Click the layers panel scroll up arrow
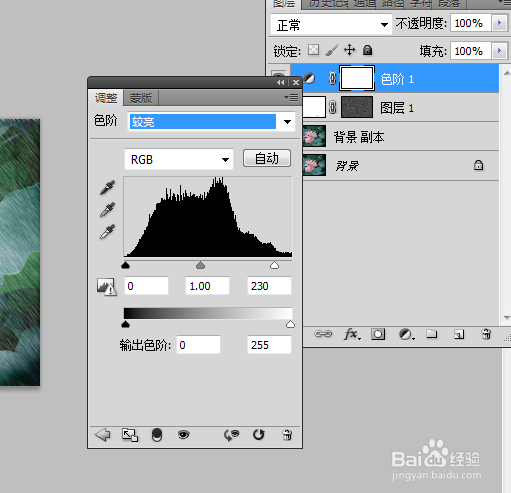Screen dimensions: 511x493 coord(507,73)
